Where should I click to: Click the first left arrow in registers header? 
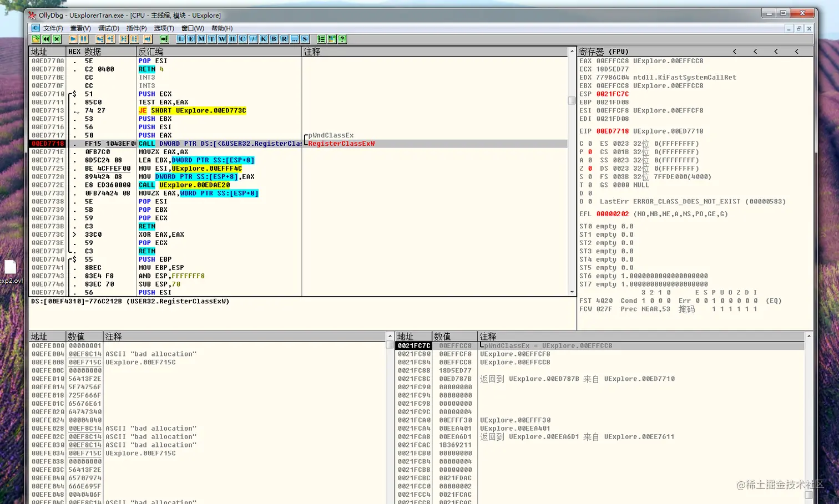(x=735, y=52)
